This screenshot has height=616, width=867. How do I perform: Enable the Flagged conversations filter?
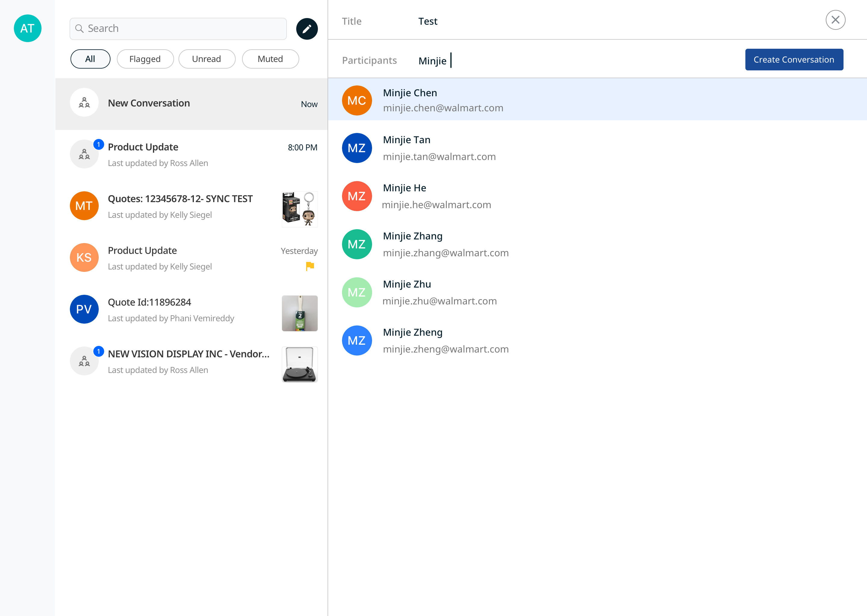145,59
